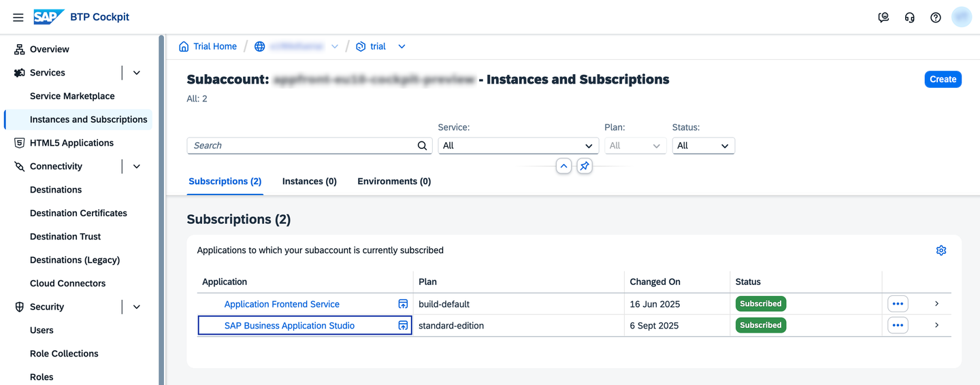The height and width of the screenshot is (385, 980).
Task: Open the help question mark icon
Action: [x=936, y=18]
